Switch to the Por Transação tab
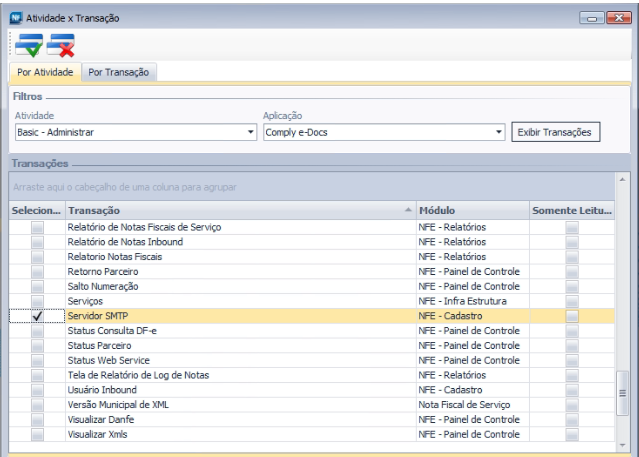Image resolution: width=639 pixels, height=457 pixels. click(119, 72)
